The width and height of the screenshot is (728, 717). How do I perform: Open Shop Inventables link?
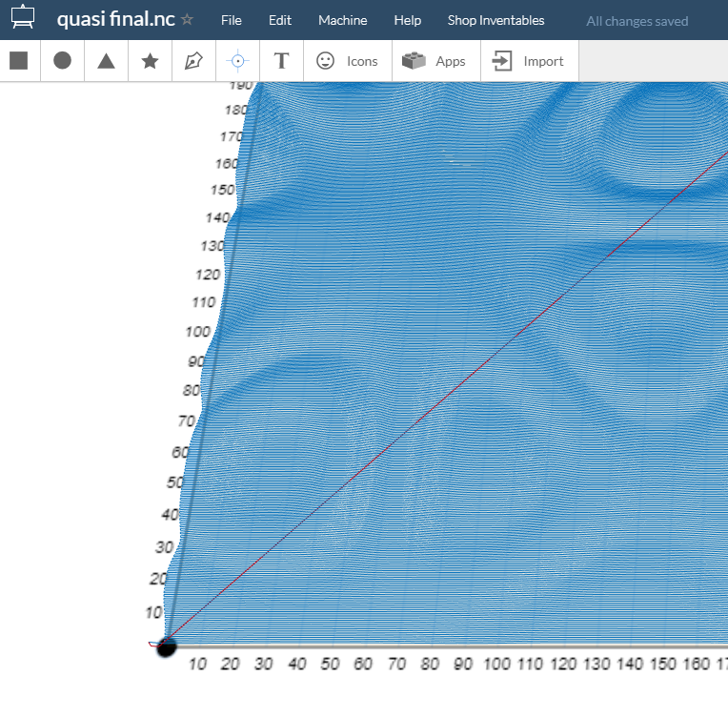[495, 20]
